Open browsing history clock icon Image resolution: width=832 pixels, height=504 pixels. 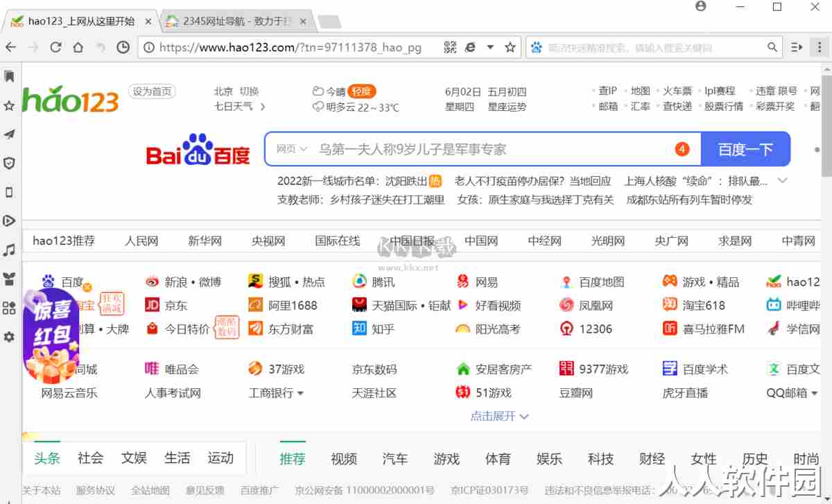[x=123, y=47]
